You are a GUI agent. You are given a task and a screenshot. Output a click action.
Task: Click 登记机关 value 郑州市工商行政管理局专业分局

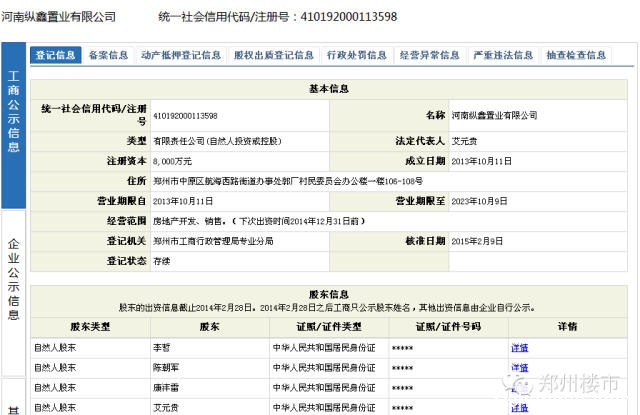[x=213, y=241]
